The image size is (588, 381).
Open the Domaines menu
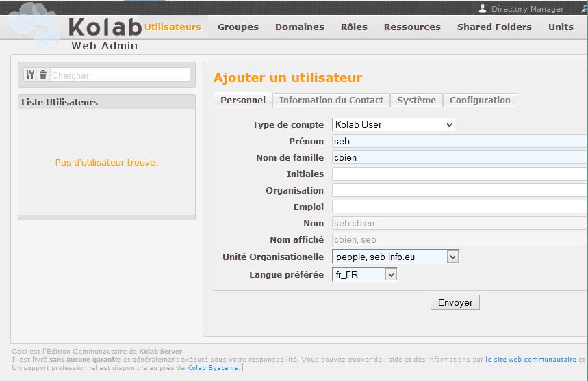pos(300,27)
